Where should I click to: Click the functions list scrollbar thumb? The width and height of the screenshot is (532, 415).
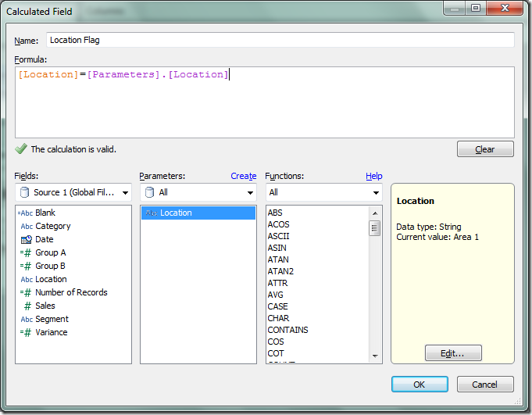375,228
